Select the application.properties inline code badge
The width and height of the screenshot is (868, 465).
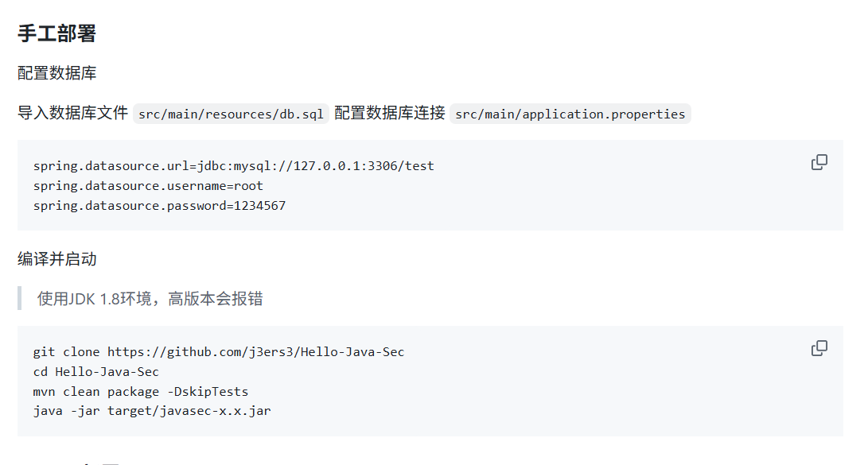570,114
